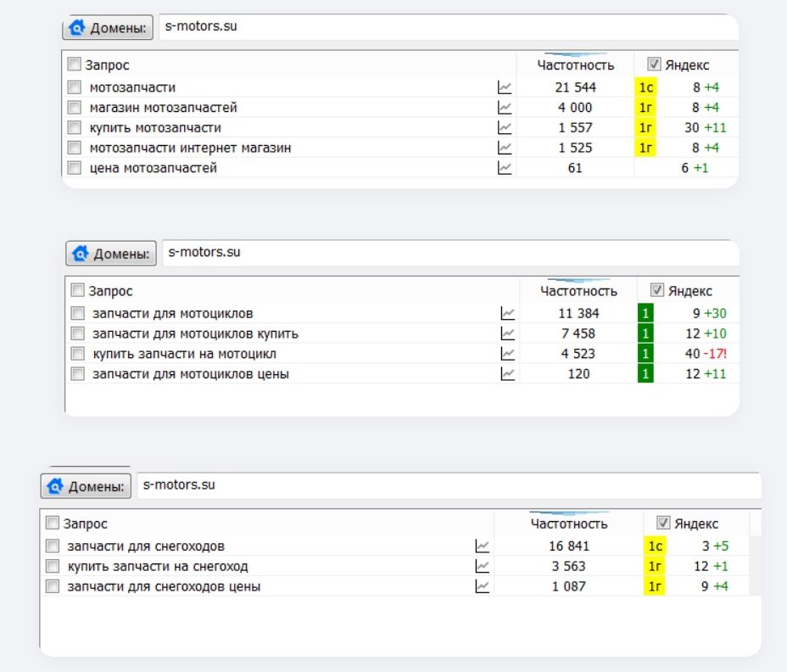Viewport: 787px width, 672px height.
Task: Toggle Яндекс checkbox in second table
Action: [x=657, y=290]
